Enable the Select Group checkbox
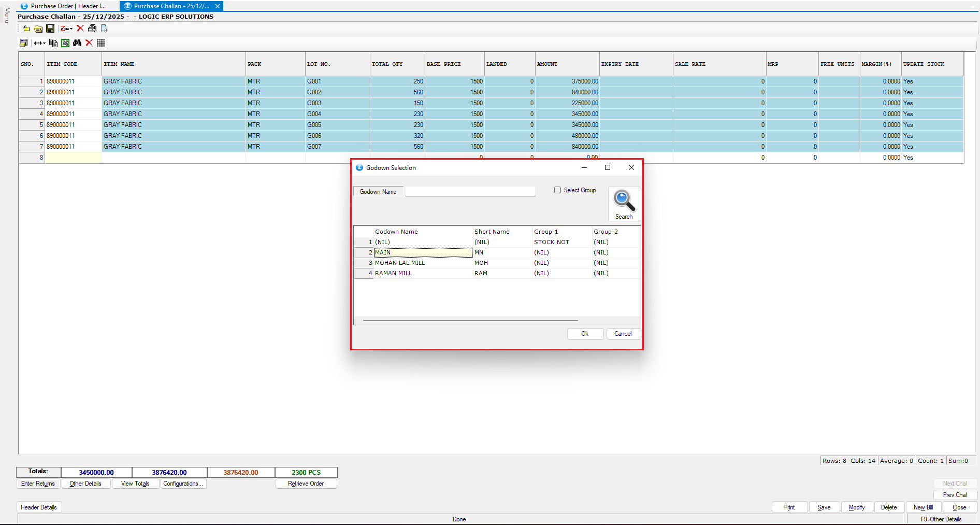Screen dimensions: 980x525 tap(557, 190)
